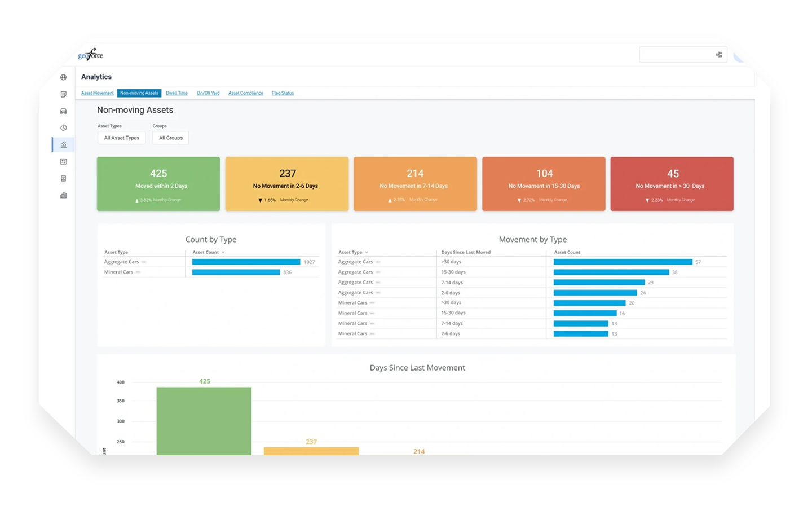Open the All Asset Types dropdown
812x528 pixels.
[121, 138]
